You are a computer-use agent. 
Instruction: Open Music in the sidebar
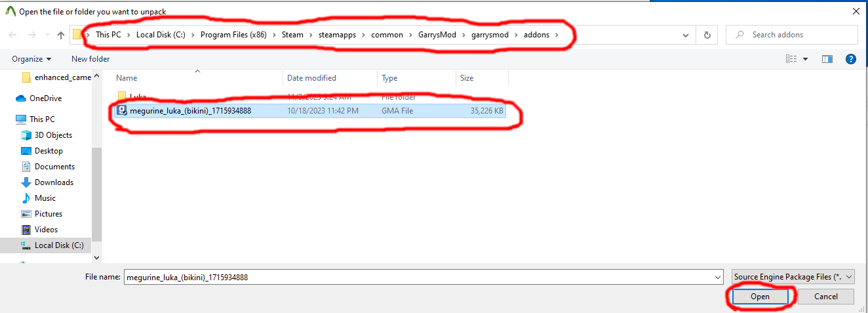coord(39,198)
